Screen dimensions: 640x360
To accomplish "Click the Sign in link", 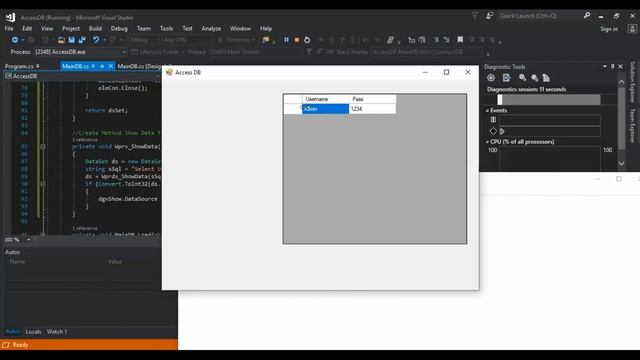I will point(609,29).
